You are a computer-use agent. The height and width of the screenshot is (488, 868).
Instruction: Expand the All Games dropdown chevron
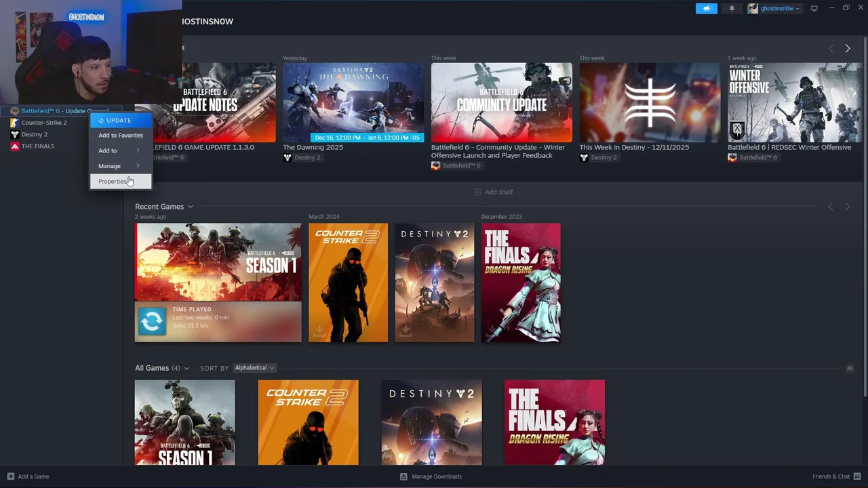pyautogui.click(x=186, y=368)
